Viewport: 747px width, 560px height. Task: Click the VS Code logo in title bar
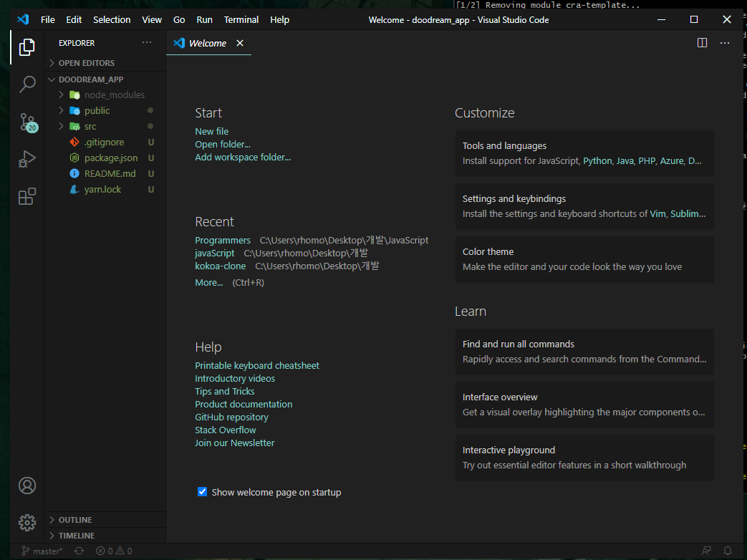pyautogui.click(x=23, y=19)
